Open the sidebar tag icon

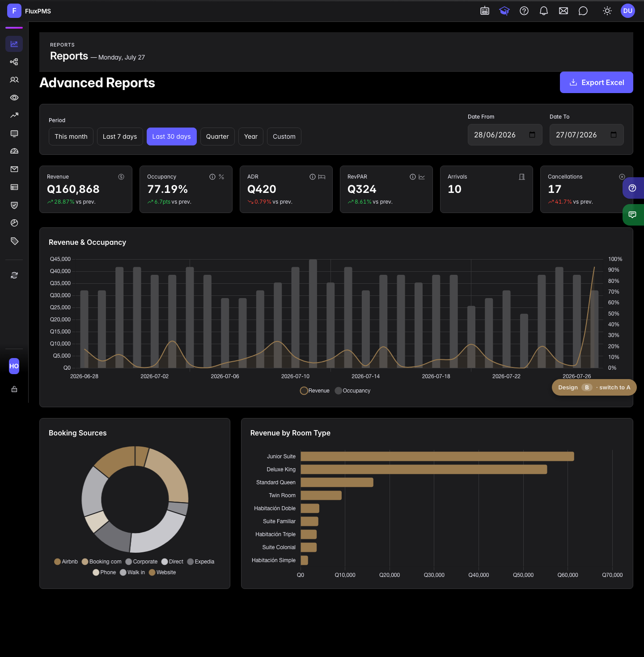click(14, 241)
